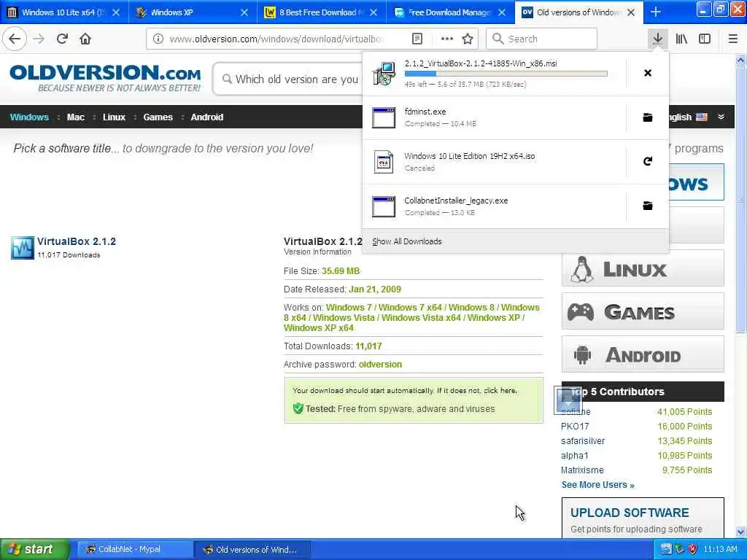Click the archive password oldversion link
The height and width of the screenshot is (560, 747).
click(380, 365)
